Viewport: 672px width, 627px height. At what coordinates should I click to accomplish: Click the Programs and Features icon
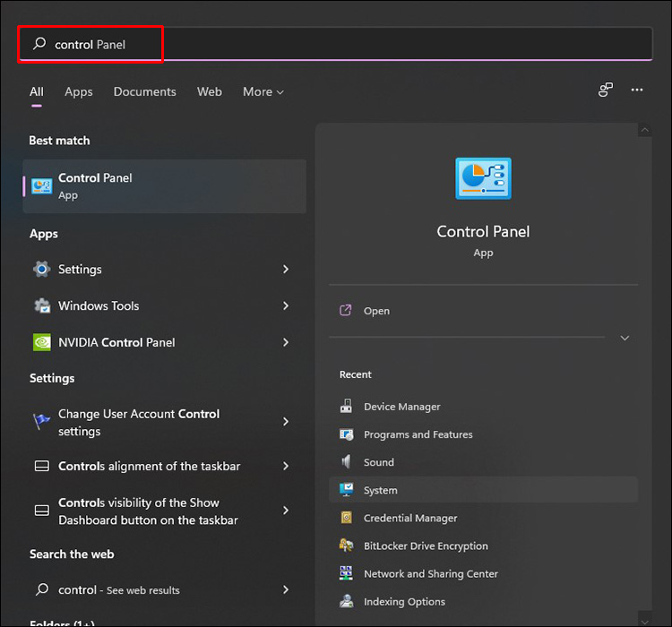click(x=347, y=434)
